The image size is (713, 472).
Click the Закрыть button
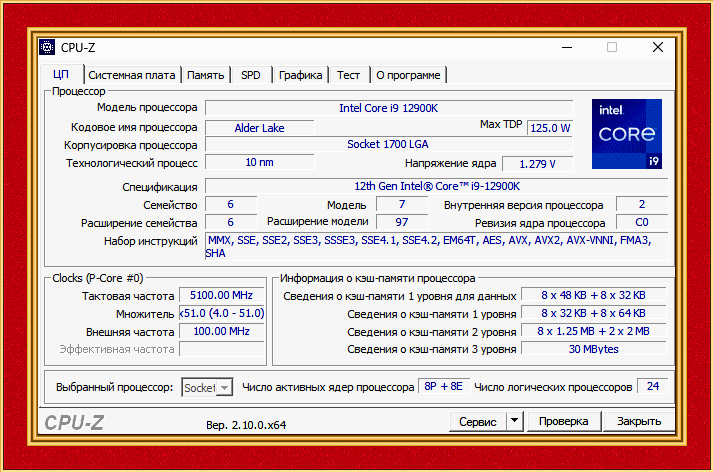click(639, 422)
